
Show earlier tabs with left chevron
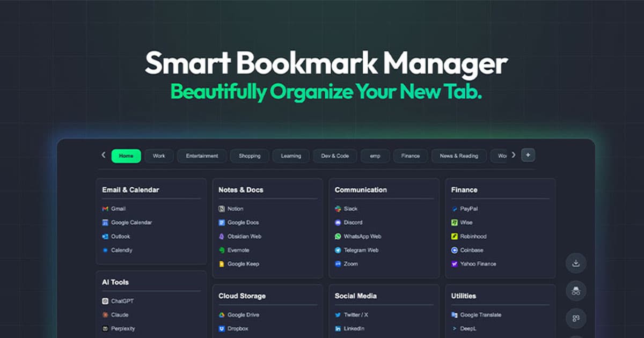point(104,155)
